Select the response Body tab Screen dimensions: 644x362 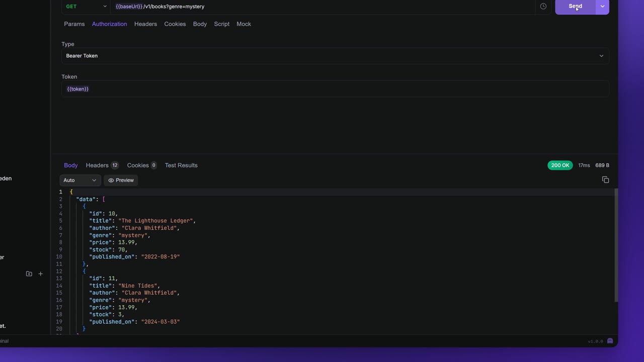coord(71,165)
